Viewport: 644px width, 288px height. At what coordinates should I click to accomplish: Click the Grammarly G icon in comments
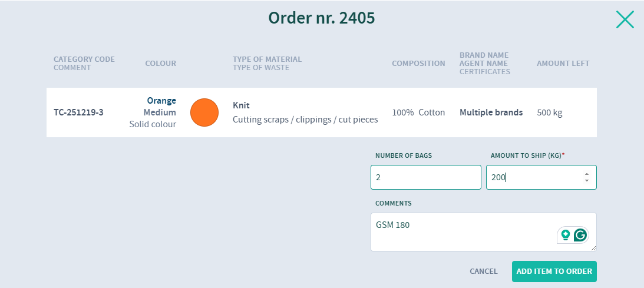581,236
